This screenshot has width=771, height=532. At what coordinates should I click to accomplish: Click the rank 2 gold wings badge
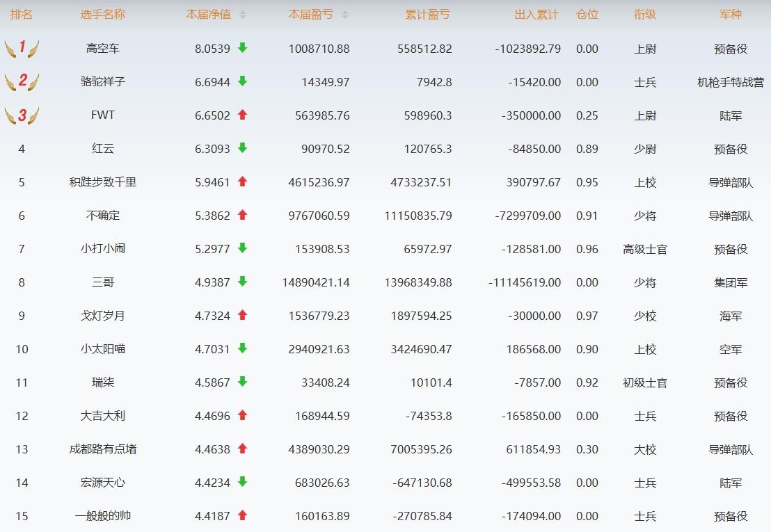(x=22, y=81)
